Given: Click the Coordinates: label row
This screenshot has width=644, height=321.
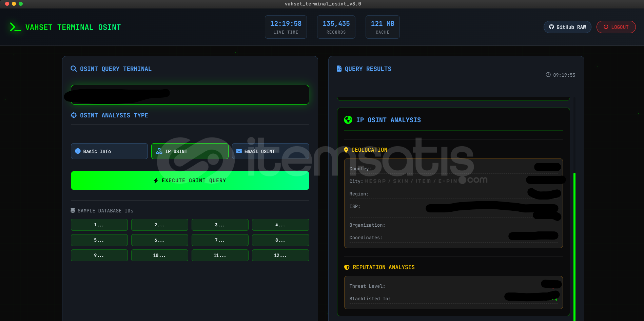Looking at the screenshot, I should coord(453,238).
